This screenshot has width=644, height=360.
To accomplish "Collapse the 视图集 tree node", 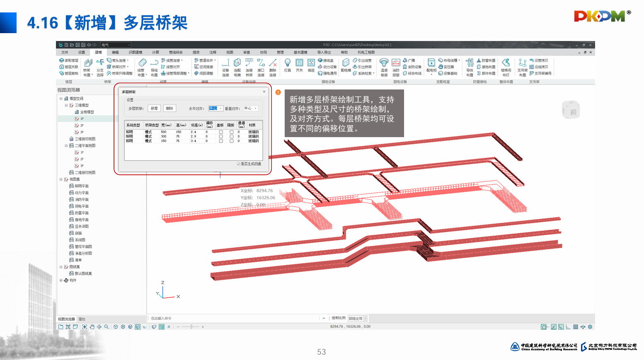I will click(61, 179).
